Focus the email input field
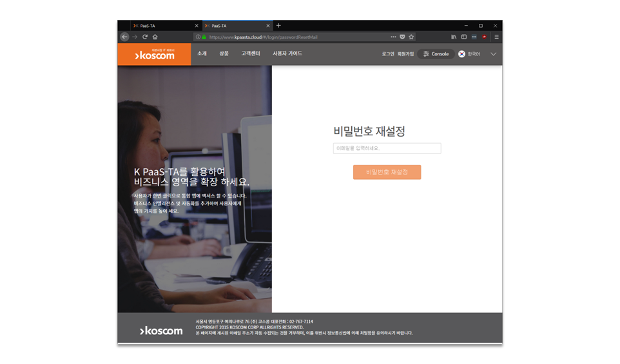 [x=387, y=148]
